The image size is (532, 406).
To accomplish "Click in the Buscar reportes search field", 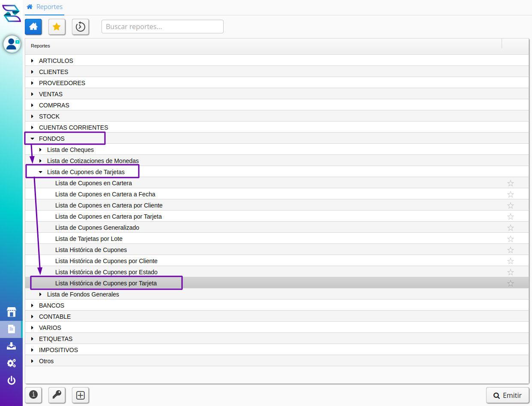I will (162, 27).
